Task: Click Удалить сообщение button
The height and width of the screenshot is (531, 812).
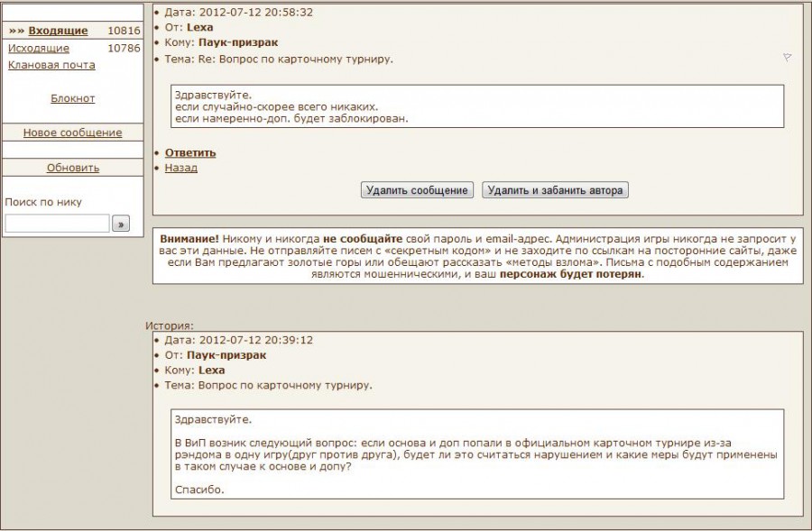Action: [x=417, y=190]
